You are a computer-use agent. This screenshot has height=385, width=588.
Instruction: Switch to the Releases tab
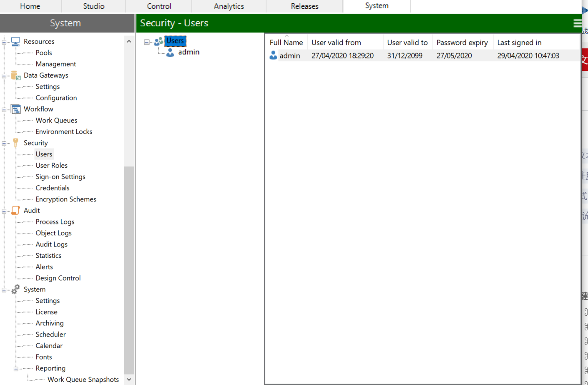coord(304,6)
